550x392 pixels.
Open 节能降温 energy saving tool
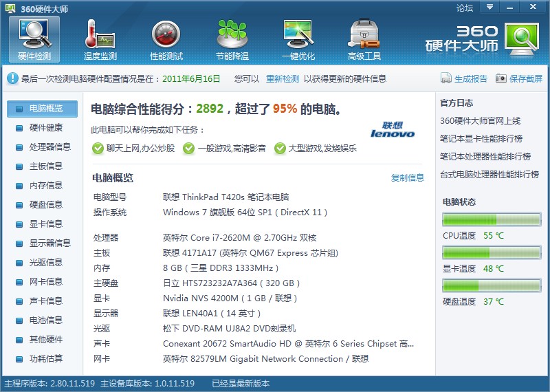pyautogui.click(x=232, y=39)
